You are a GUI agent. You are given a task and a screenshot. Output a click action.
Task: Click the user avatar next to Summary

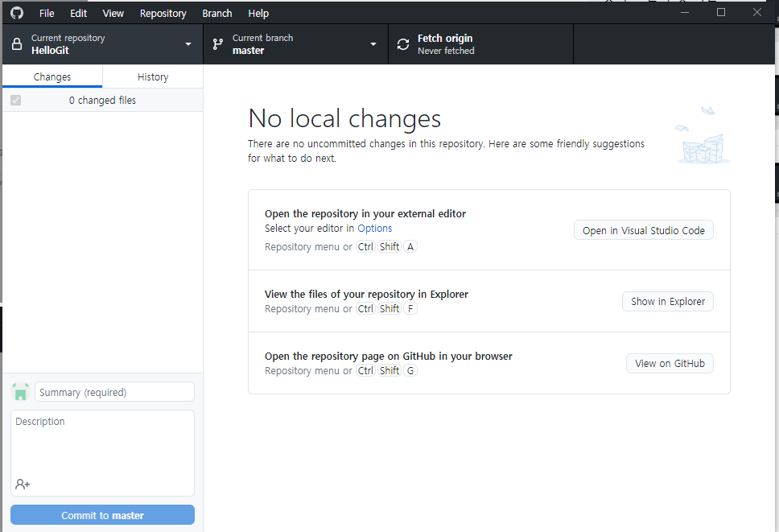(20, 392)
